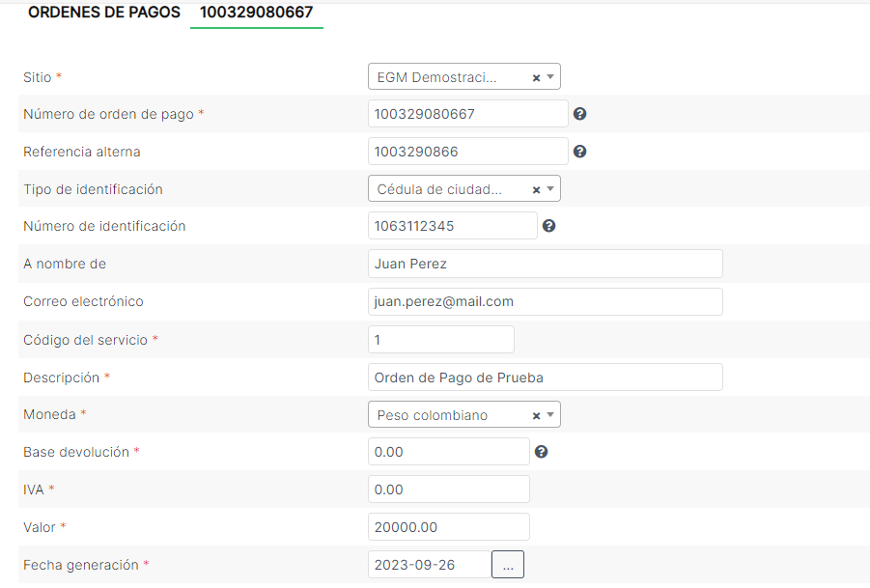Focus the Referencia alterna input
This screenshot has height=588, width=870.
[x=467, y=152]
